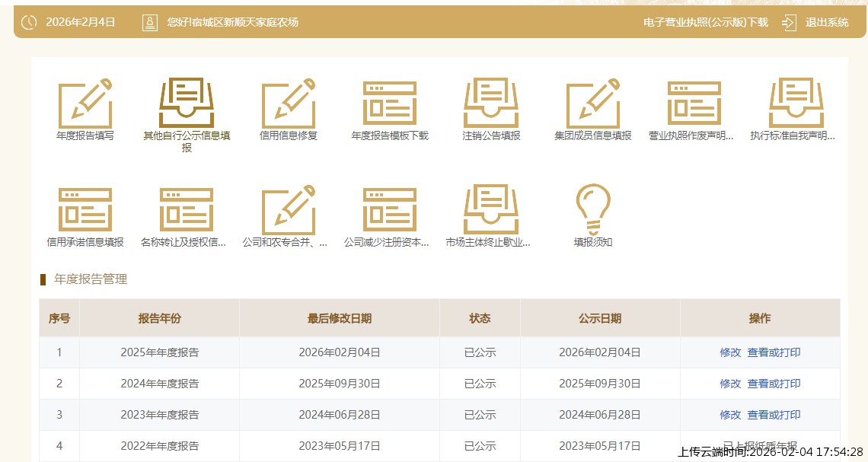The image size is (868, 462).
Task: Open 执行标准自我声明 icon
Action: [x=796, y=103]
